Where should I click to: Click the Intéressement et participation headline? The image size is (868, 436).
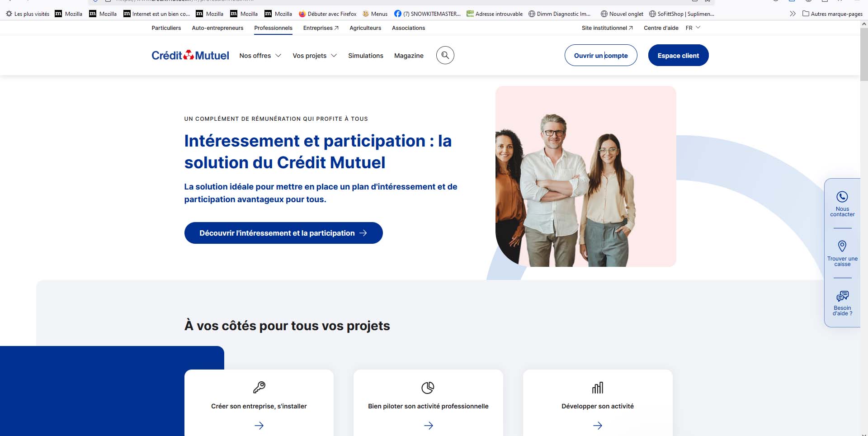318,152
